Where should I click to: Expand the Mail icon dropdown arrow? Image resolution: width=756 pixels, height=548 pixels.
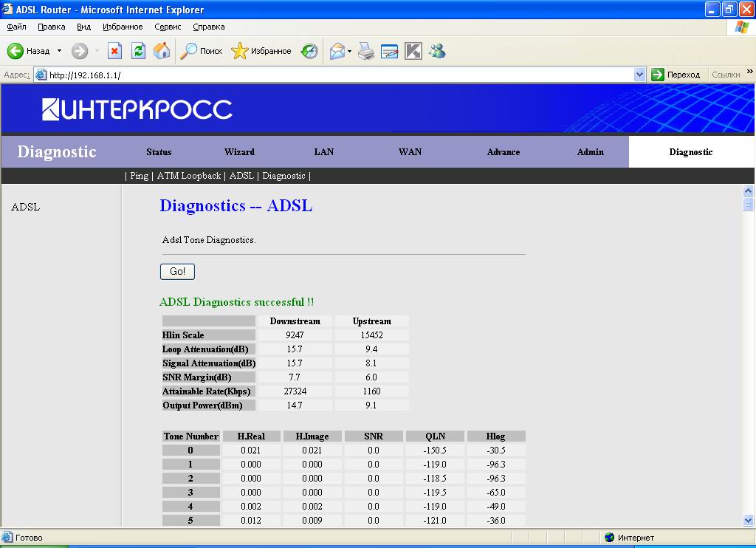(350, 51)
